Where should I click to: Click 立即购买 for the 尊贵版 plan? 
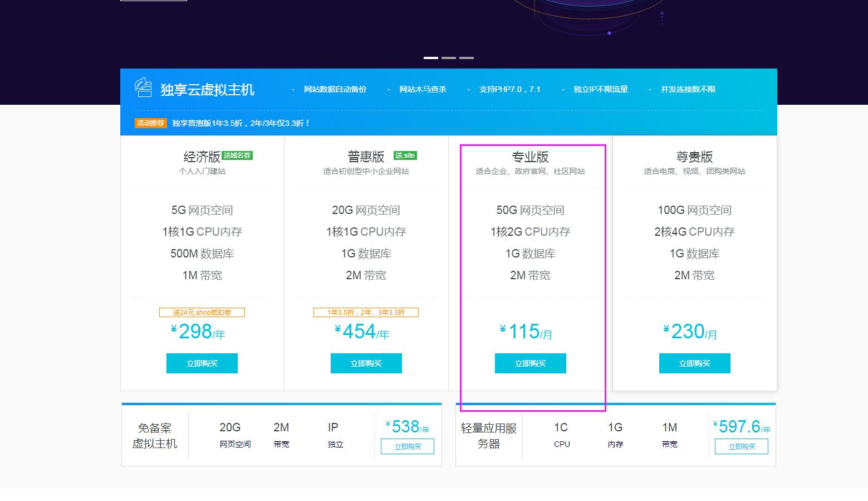pyautogui.click(x=694, y=363)
